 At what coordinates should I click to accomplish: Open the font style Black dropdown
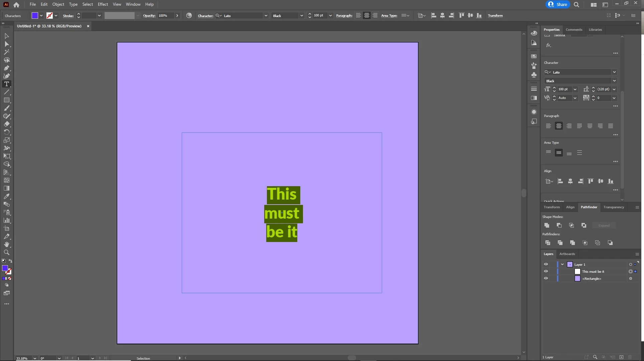pyautogui.click(x=614, y=81)
